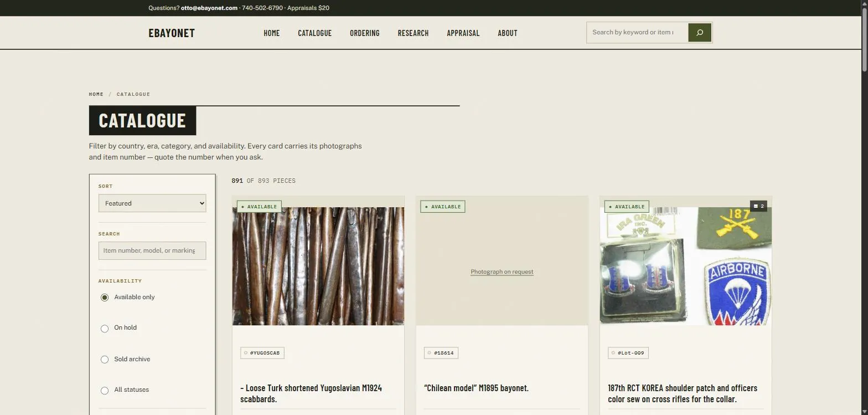Open the Research nav item
Viewport: 868px width, 415px height.
413,33
